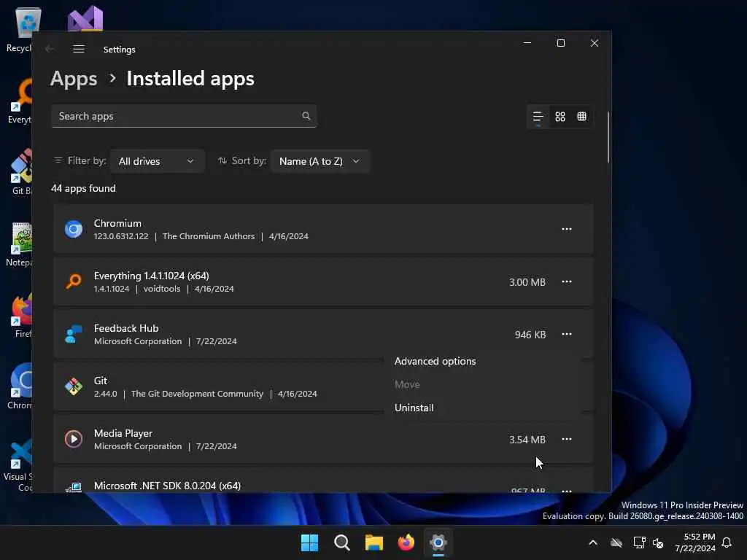747x560 pixels.
Task: Open more options for Microsoft .NET SDK
Action: coord(566,490)
